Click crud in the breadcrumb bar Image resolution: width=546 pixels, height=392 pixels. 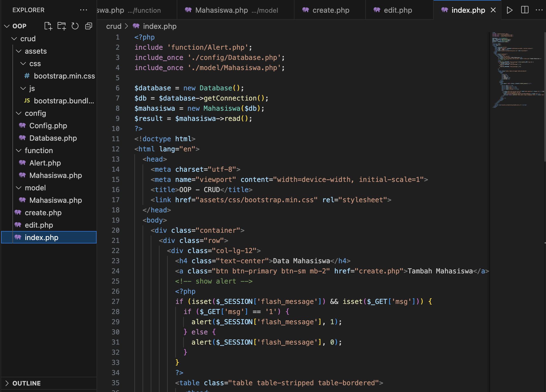114,26
